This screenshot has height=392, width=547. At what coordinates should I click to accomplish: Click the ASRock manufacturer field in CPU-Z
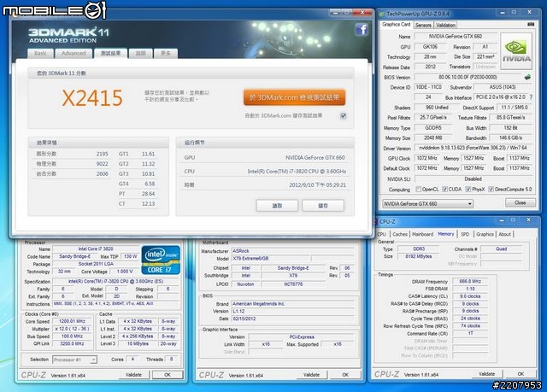click(x=293, y=251)
